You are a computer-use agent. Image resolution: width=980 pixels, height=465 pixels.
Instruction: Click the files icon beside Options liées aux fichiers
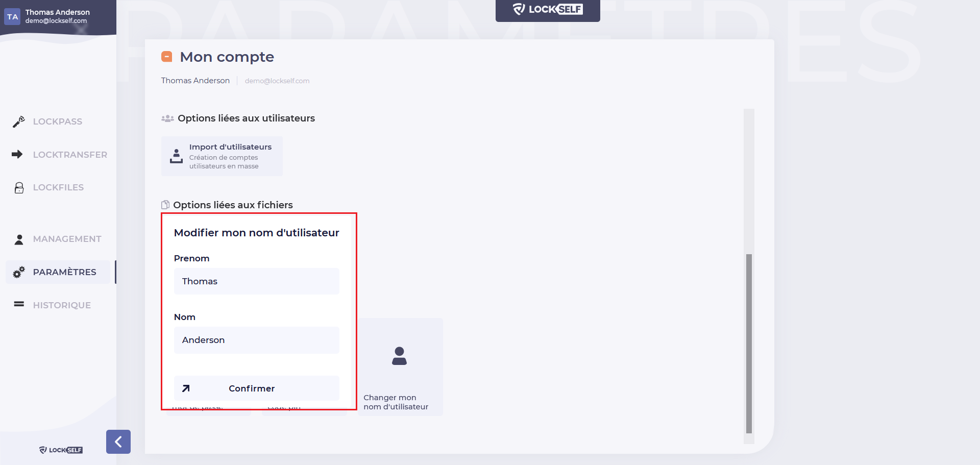(x=165, y=205)
